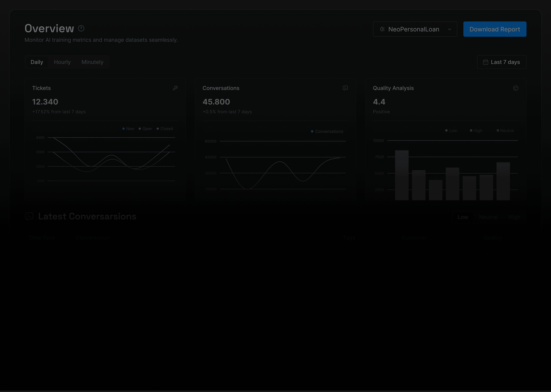Click the Quality Analysis card title
Viewport: 551px width, 392px height.
[x=393, y=88]
